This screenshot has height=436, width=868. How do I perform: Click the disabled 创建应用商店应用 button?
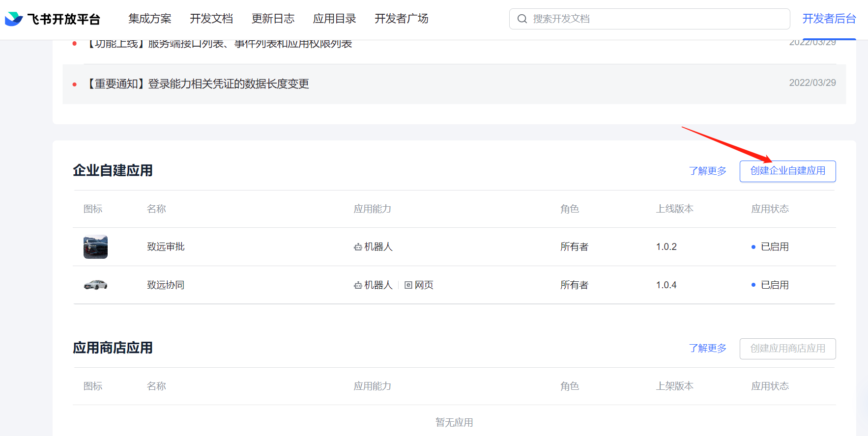pyautogui.click(x=787, y=349)
